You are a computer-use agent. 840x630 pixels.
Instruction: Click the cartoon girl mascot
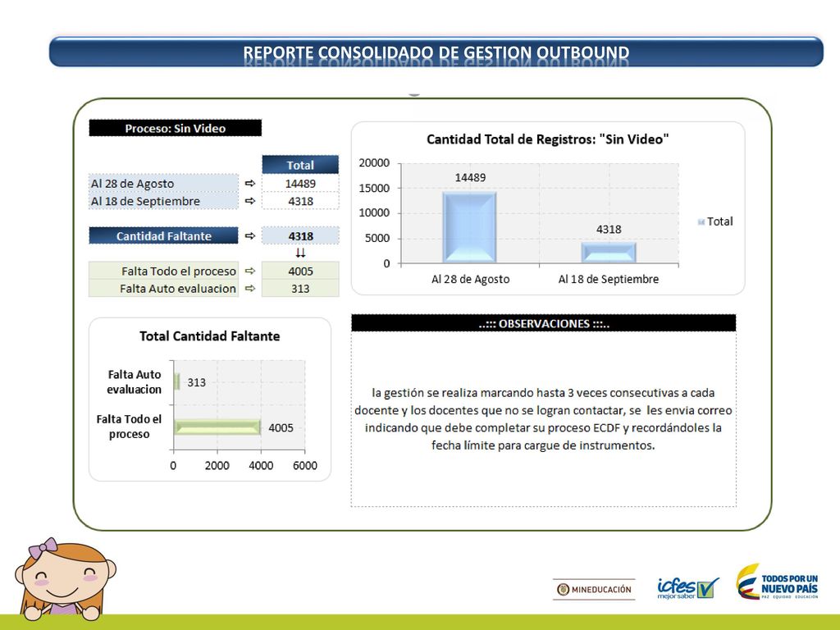tap(64, 578)
